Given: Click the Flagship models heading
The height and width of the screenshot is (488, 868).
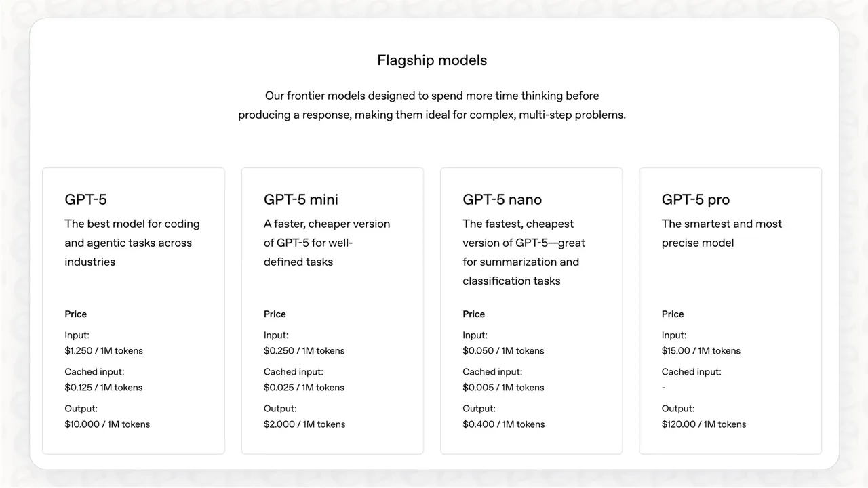Looking at the screenshot, I should pos(432,60).
